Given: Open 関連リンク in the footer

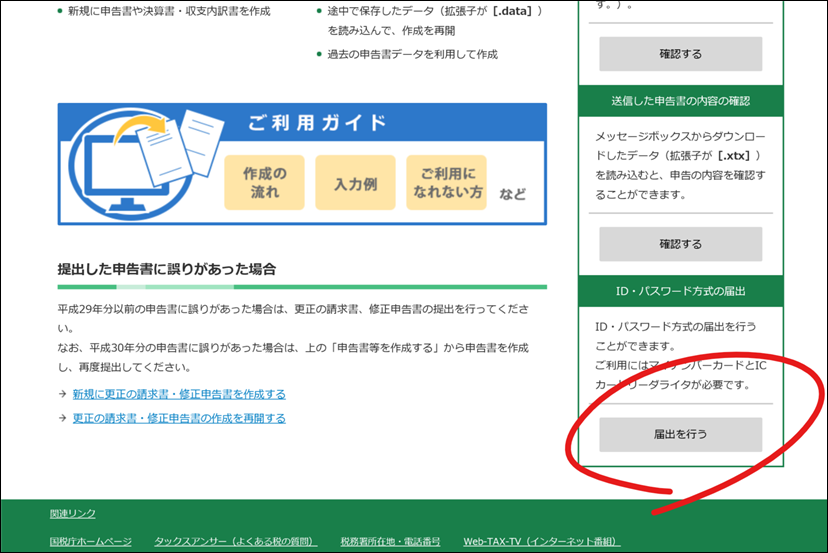Looking at the screenshot, I should click(73, 513).
